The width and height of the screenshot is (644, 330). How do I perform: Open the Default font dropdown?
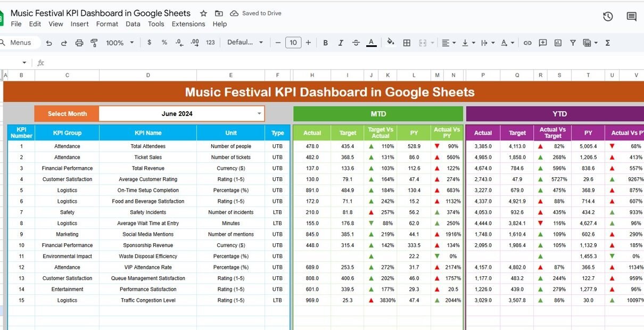click(245, 43)
